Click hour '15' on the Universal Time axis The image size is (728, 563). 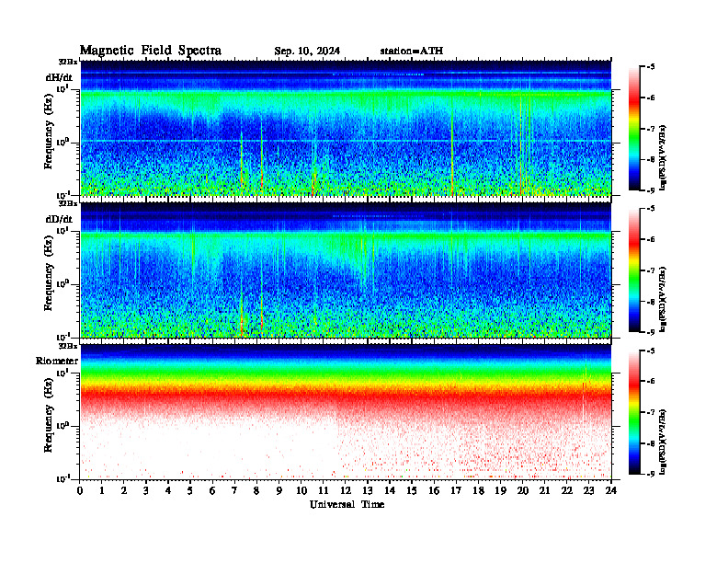point(412,490)
